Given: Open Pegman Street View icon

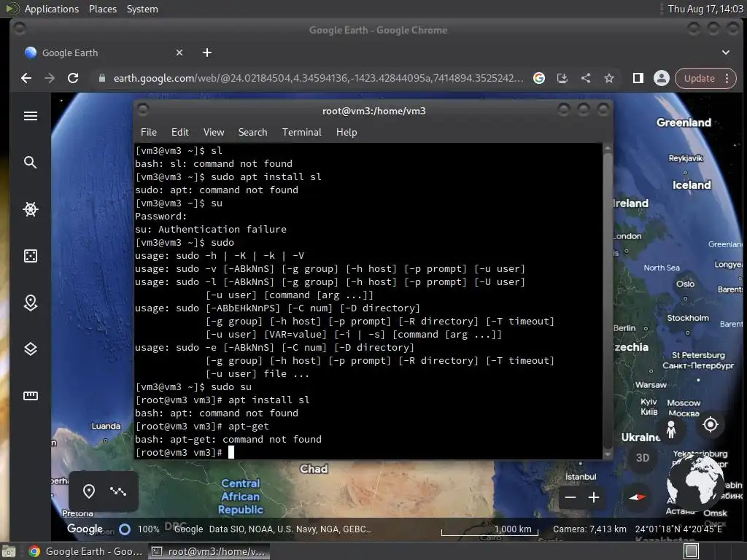Looking at the screenshot, I should click(x=671, y=429).
